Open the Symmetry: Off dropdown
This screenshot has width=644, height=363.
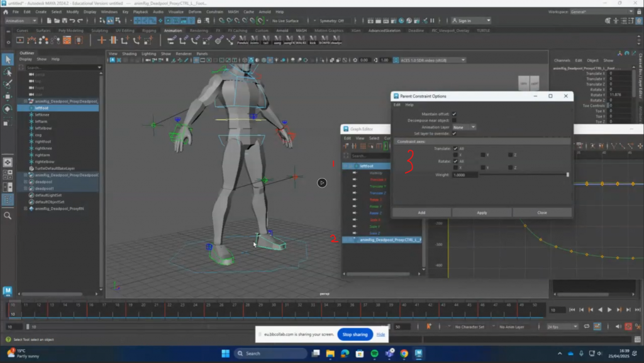(x=332, y=21)
